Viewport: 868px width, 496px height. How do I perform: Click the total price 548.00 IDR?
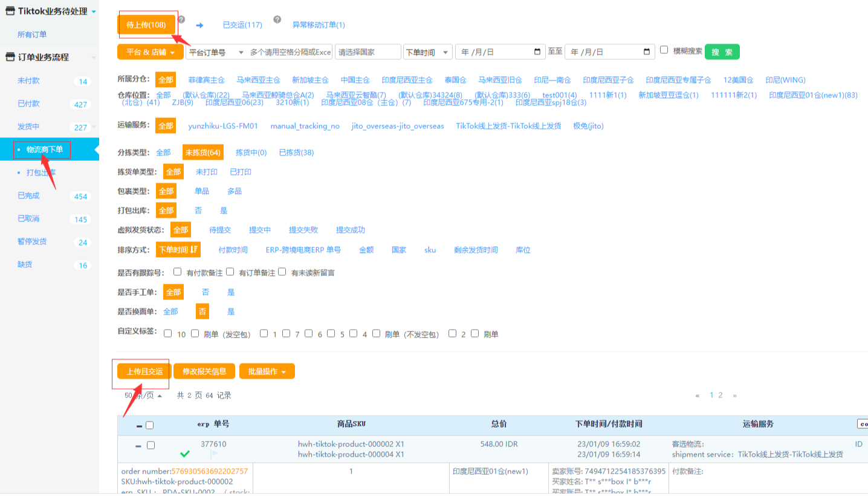tap(499, 444)
